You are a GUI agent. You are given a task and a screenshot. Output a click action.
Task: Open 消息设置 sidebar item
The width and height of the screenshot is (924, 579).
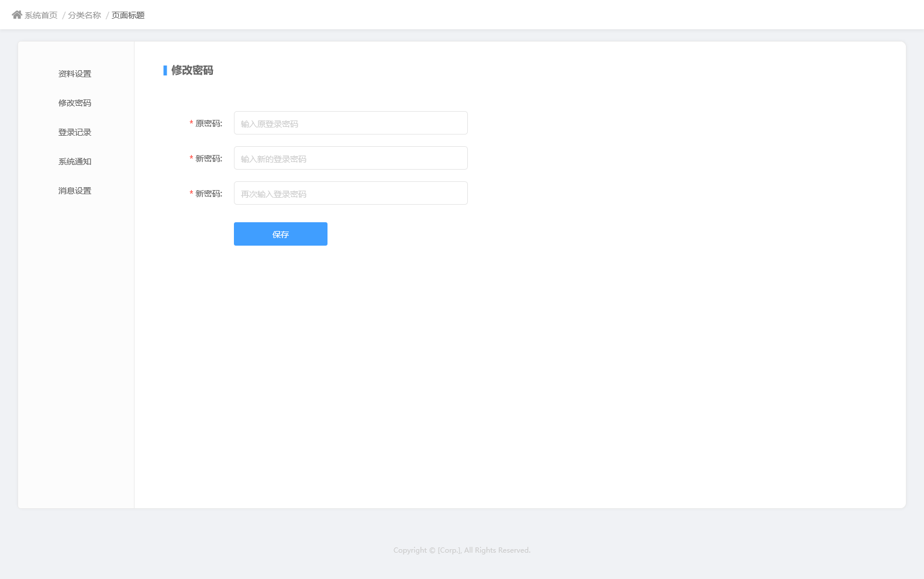coord(75,191)
